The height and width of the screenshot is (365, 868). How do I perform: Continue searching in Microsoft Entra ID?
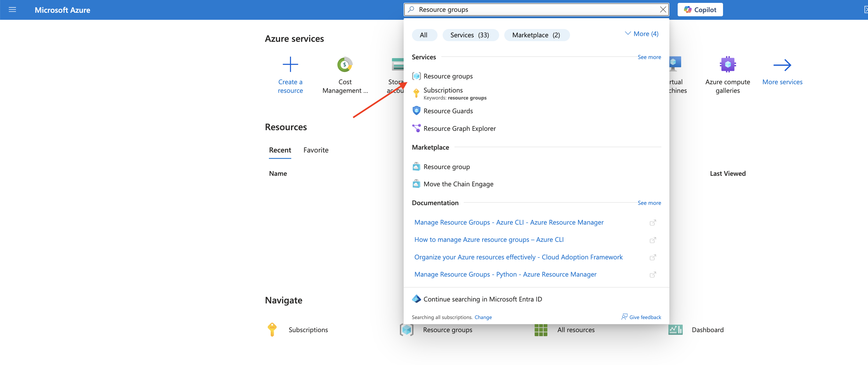pyautogui.click(x=477, y=299)
